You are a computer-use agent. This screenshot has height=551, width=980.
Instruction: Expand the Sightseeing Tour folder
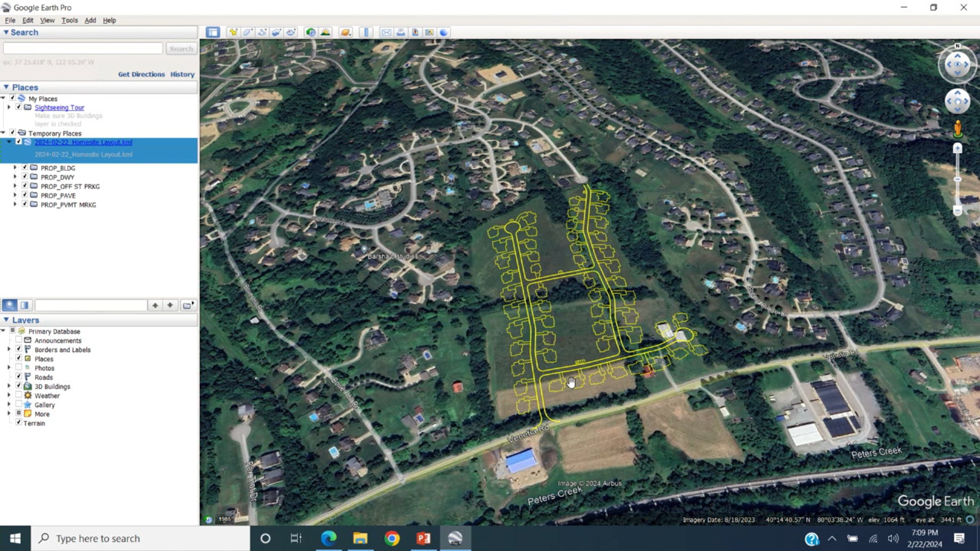[9, 107]
